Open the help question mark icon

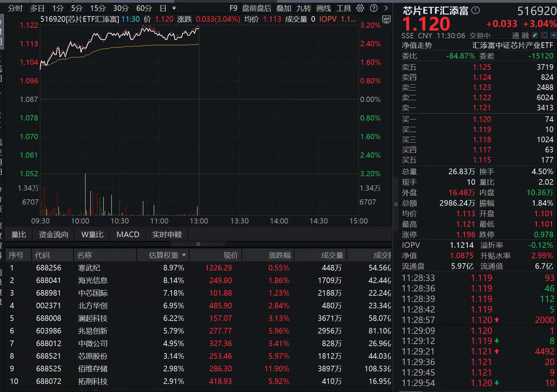pos(374,8)
